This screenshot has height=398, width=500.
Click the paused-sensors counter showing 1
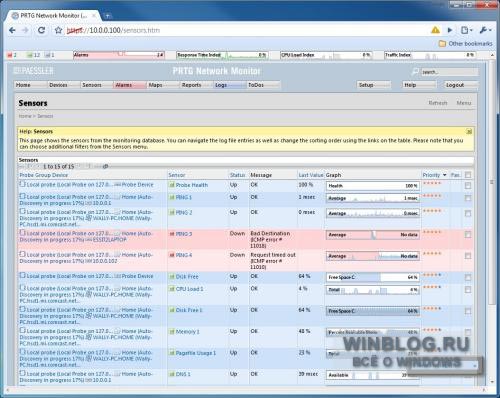pos(50,55)
